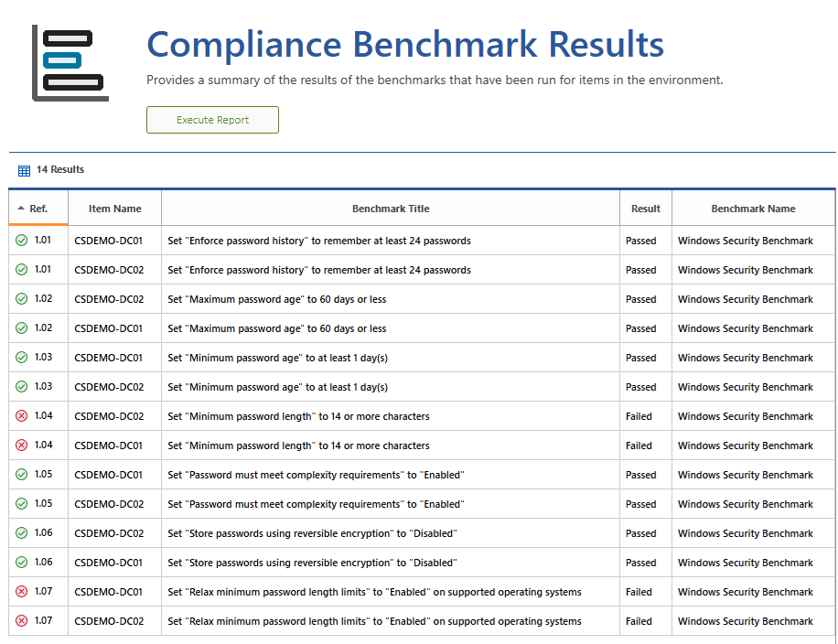Screen dimensions: 838x644
Task: Click Relax minimum password length title for CSDEMO-DC01
Action: click(x=374, y=592)
